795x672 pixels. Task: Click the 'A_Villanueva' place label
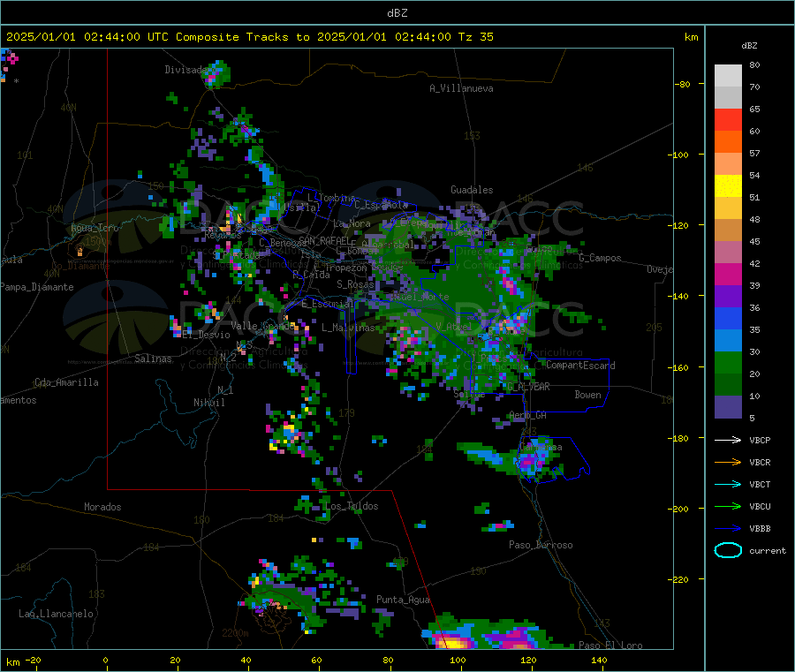[x=461, y=88]
